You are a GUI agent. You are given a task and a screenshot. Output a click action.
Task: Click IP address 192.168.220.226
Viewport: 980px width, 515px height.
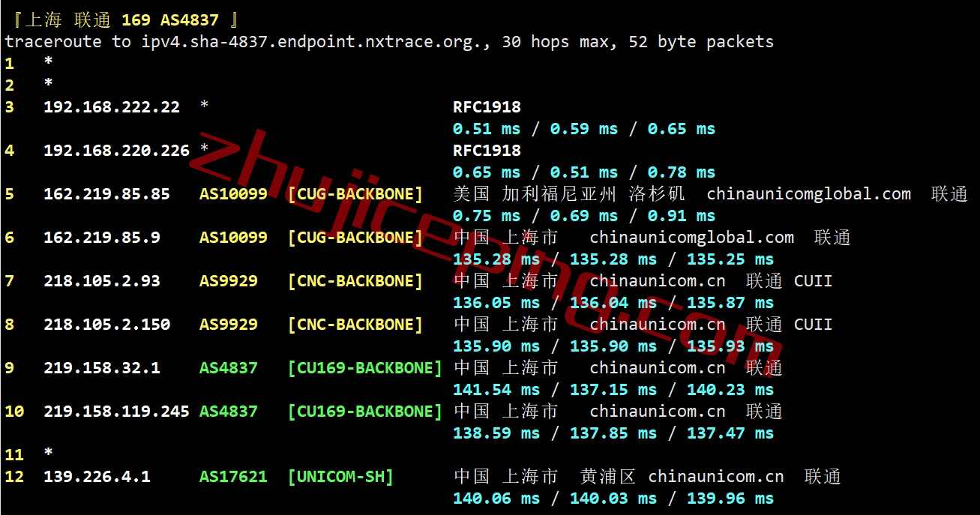117,151
